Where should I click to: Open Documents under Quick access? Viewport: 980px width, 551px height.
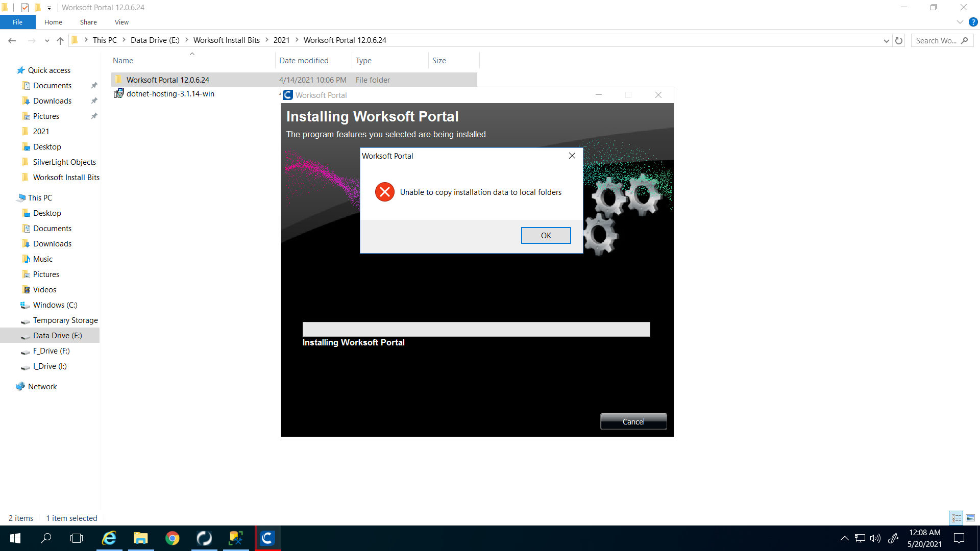[x=52, y=85]
